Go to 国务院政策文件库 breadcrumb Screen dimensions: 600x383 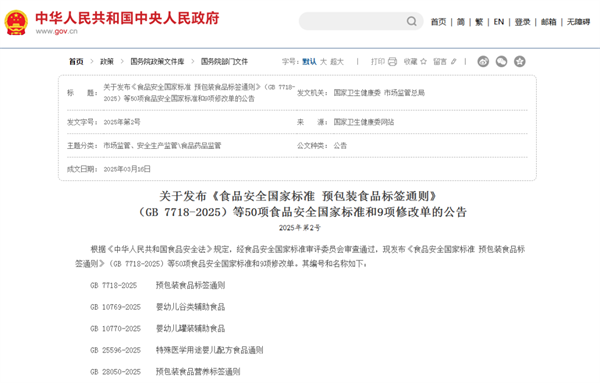click(157, 61)
